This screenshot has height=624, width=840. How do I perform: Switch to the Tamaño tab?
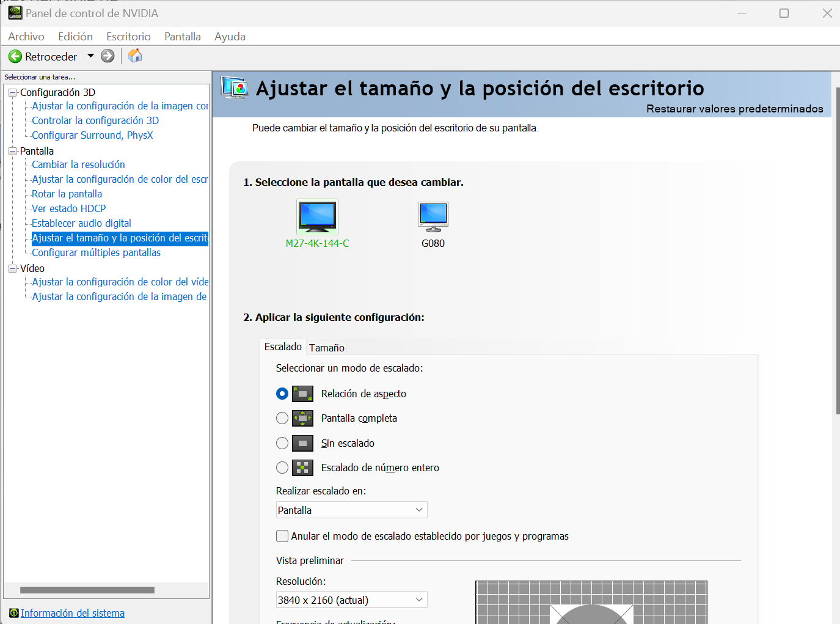(327, 348)
